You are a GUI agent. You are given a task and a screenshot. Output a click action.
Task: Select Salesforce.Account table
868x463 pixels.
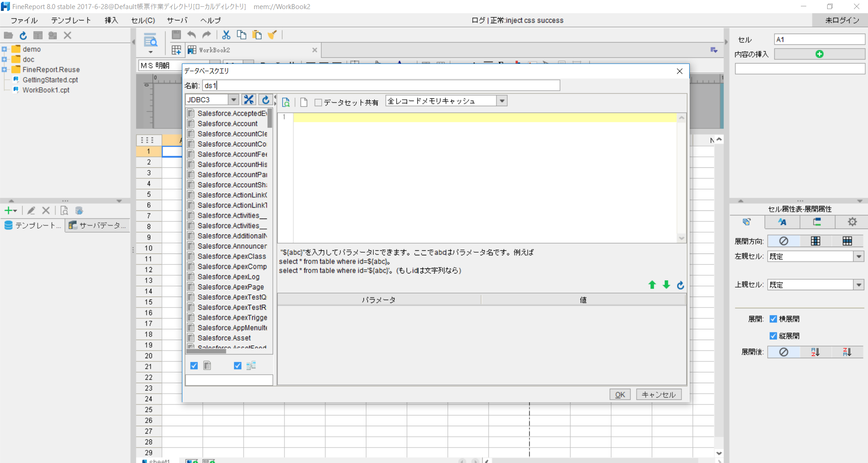[227, 124]
